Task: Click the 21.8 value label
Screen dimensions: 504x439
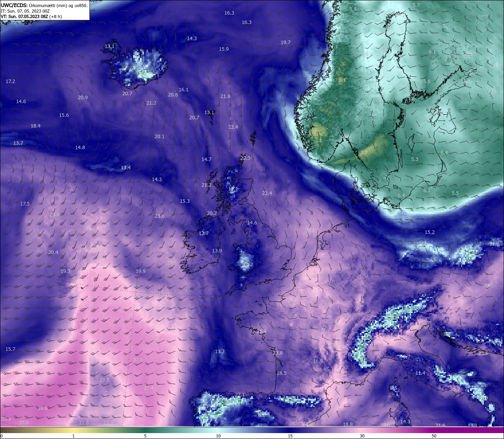Action: (x=225, y=96)
